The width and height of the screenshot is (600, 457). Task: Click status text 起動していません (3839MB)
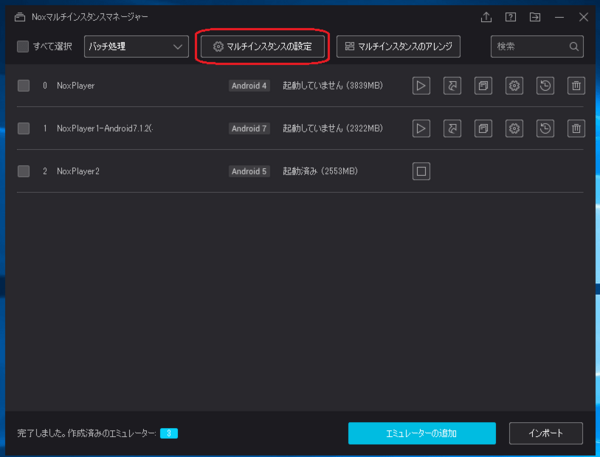(333, 86)
